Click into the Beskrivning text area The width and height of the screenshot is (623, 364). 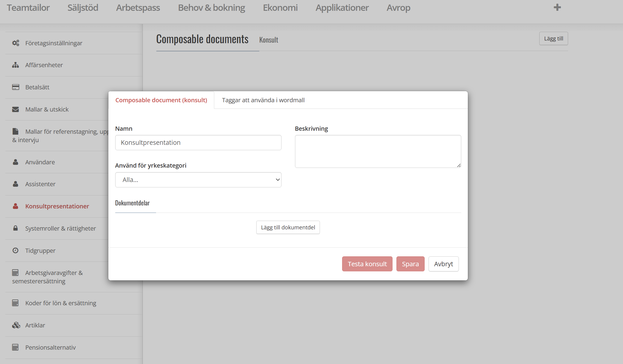coord(378,151)
